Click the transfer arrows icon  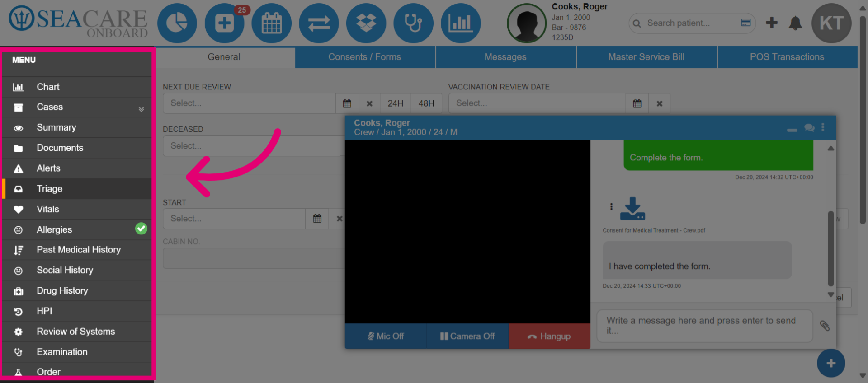pyautogui.click(x=319, y=23)
